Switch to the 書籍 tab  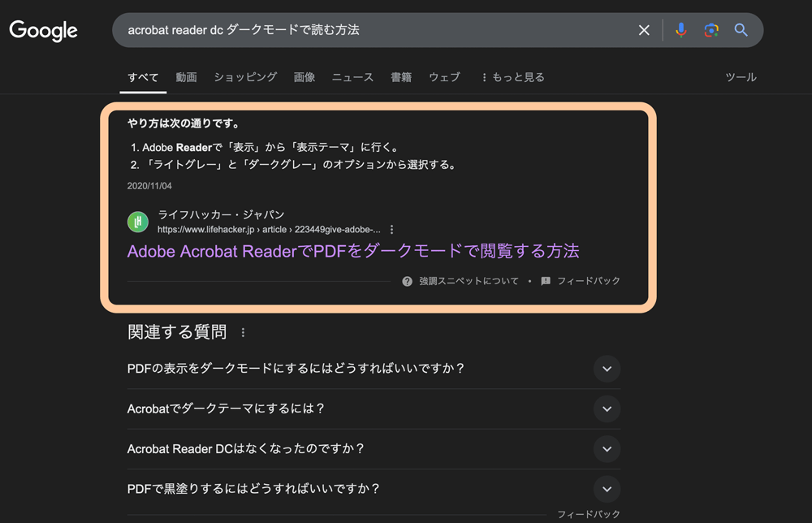click(401, 77)
